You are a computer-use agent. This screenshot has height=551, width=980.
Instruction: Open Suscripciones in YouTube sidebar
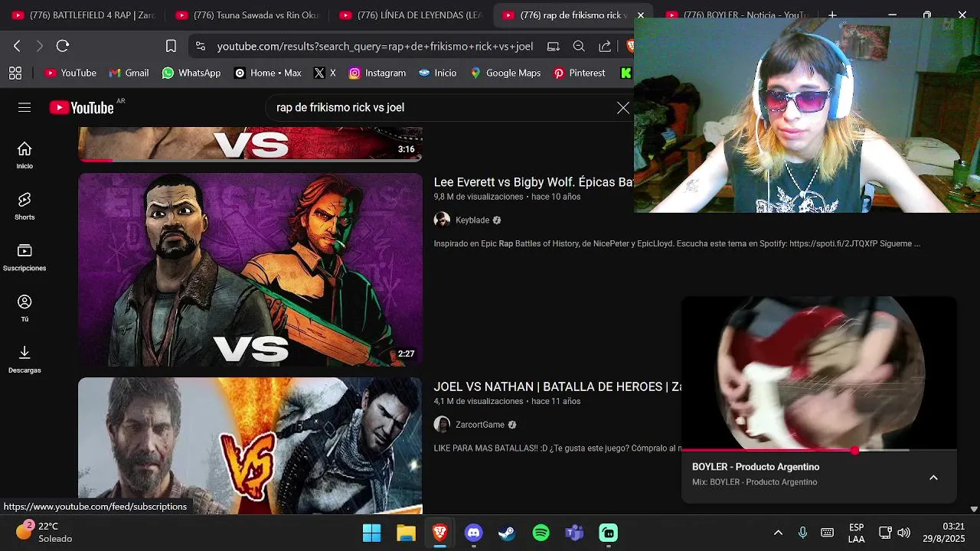pyautogui.click(x=24, y=258)
